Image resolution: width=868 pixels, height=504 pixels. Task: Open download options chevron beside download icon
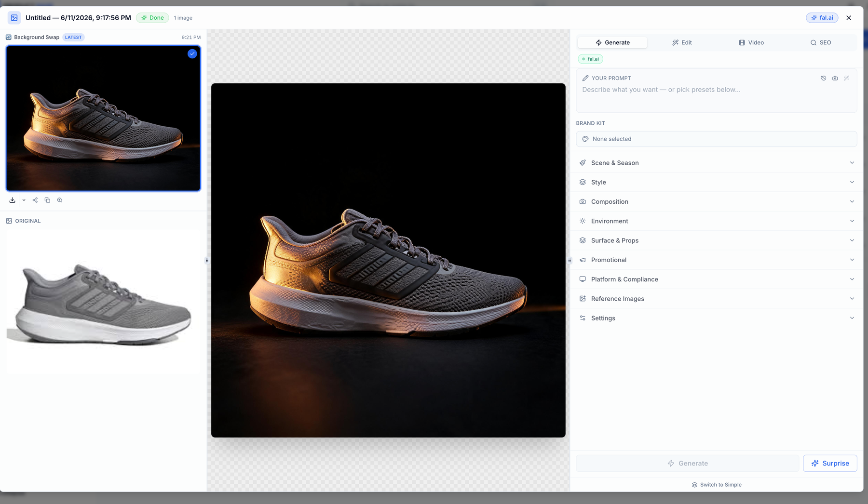tap(24, 200)
